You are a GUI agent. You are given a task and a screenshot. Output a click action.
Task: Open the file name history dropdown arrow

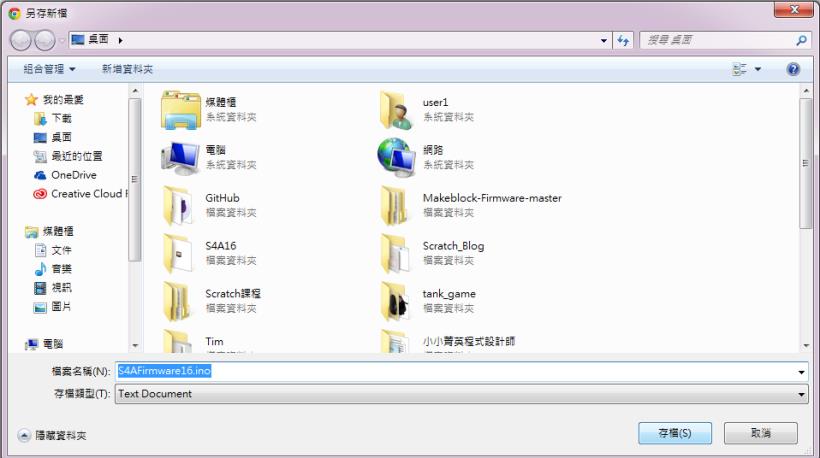click(801, 372)
